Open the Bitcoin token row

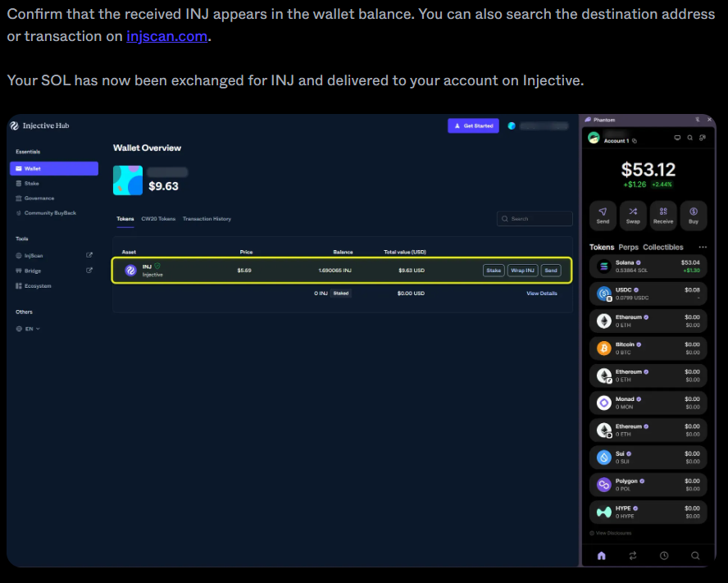pos(648,348)
